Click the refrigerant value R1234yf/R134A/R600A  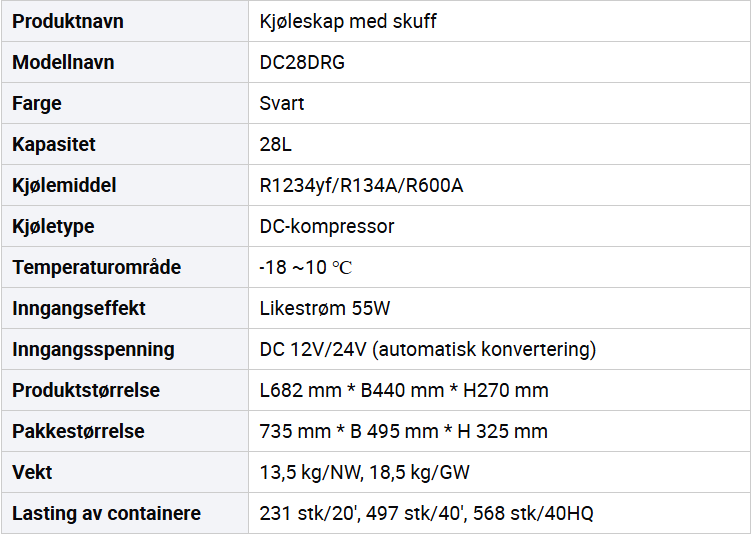(x=361, y=185)
